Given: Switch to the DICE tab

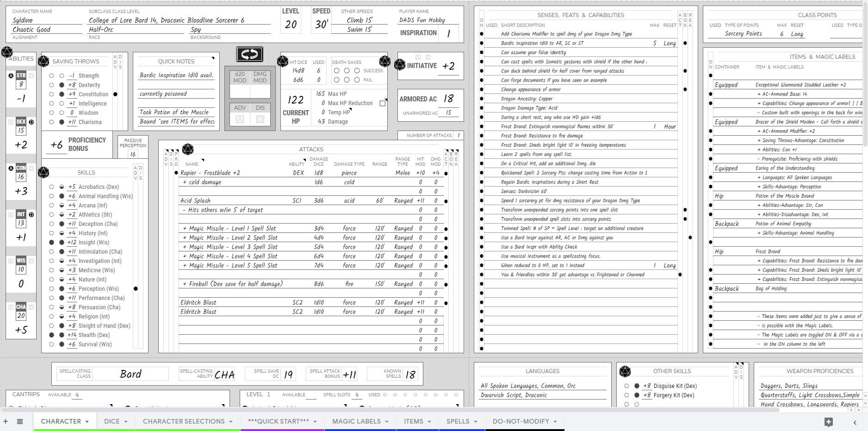Looking at the screenshot, I should [x=111, y=421].
